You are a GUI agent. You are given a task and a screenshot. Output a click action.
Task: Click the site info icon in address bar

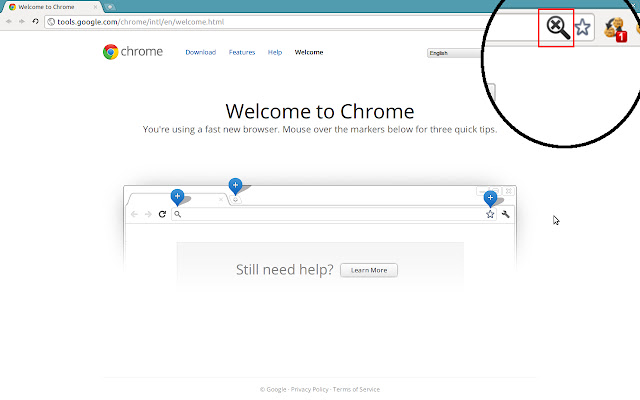pyautogui.click(x=51, y=22)
